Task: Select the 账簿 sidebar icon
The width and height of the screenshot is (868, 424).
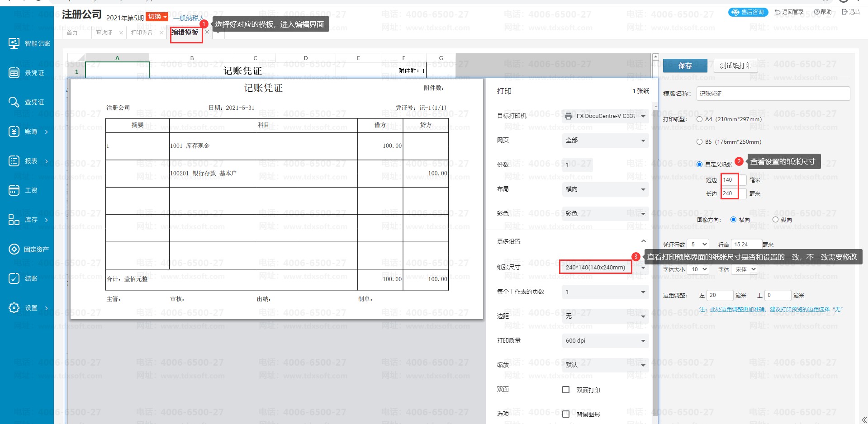Action: point(14,132)
